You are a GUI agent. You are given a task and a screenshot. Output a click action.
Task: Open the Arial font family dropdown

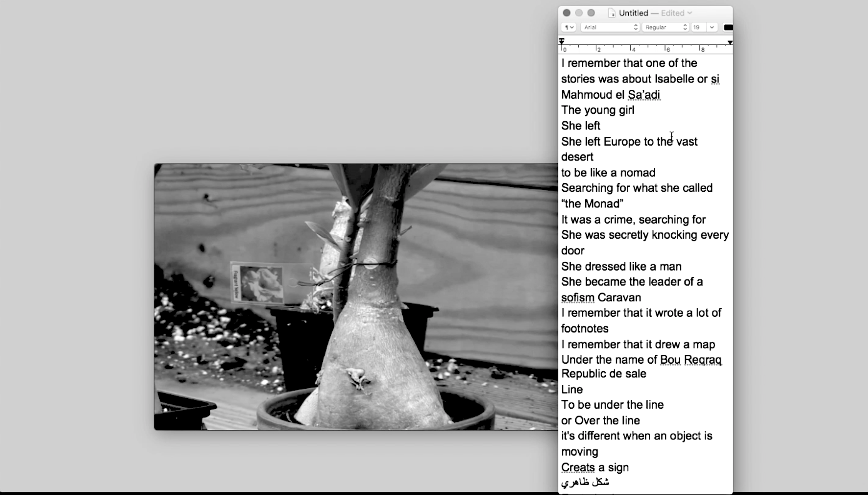[x=610, y=27]
